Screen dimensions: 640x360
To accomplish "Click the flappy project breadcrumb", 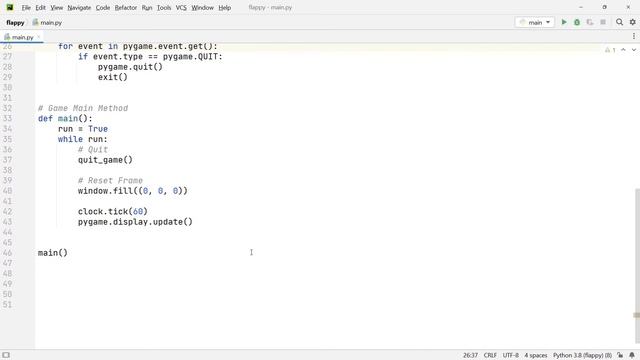I will [15, 22].
